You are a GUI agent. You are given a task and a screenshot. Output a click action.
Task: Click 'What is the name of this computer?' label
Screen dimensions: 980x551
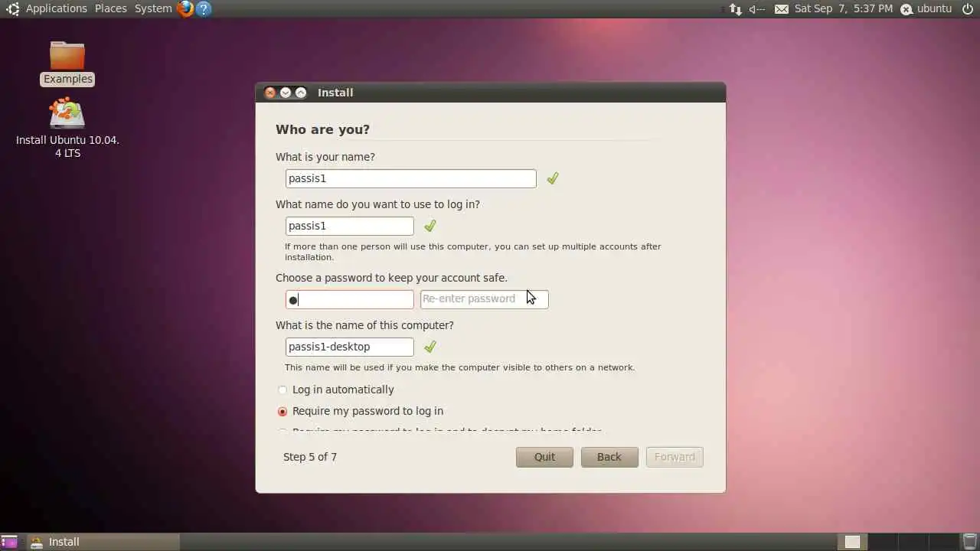pos(364,325)
